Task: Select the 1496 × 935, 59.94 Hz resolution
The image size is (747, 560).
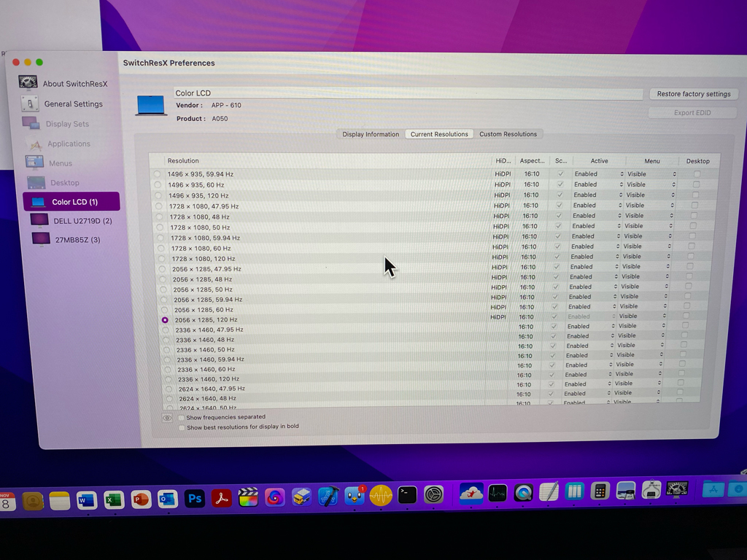Action: 157,174
